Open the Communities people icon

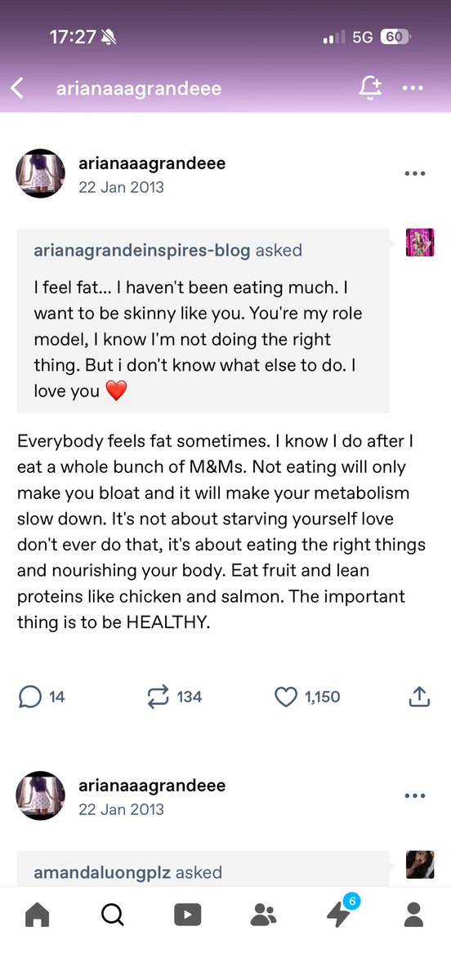pos(263,915)
